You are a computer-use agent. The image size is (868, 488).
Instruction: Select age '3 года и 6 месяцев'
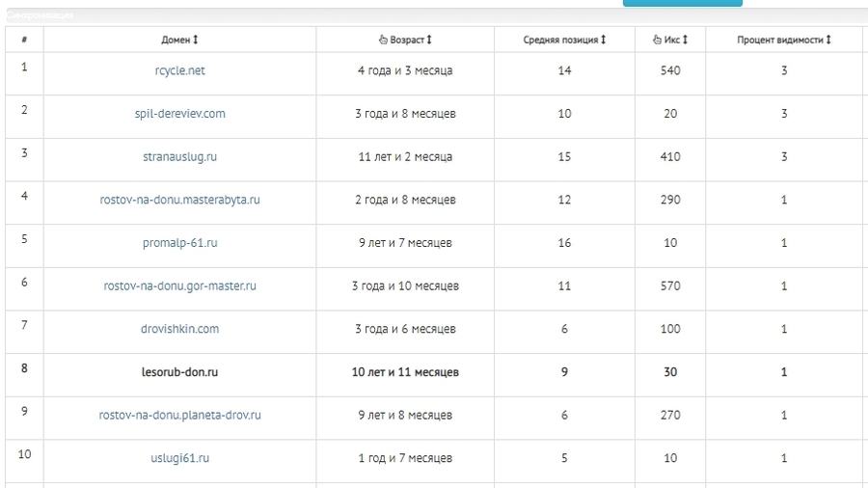(x=405, y=329)
